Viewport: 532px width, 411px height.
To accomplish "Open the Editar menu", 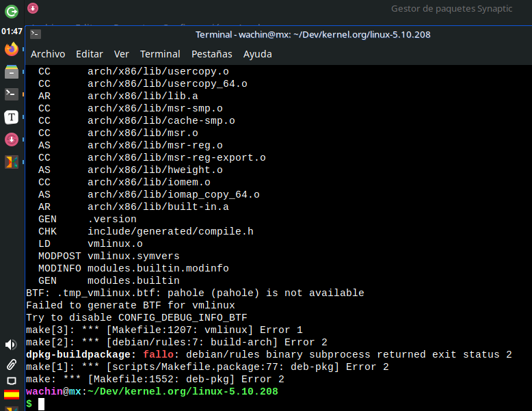I will pos(89,54).
